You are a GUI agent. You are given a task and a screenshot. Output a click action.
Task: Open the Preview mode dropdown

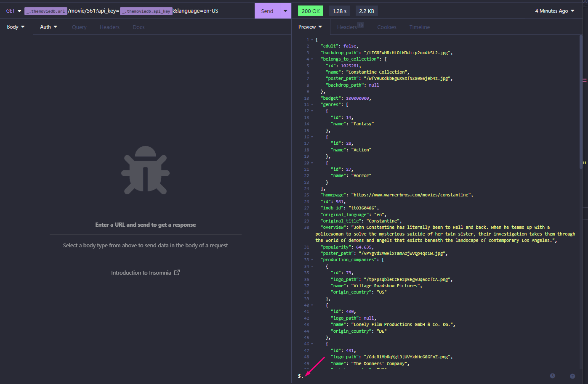point(310,27)
